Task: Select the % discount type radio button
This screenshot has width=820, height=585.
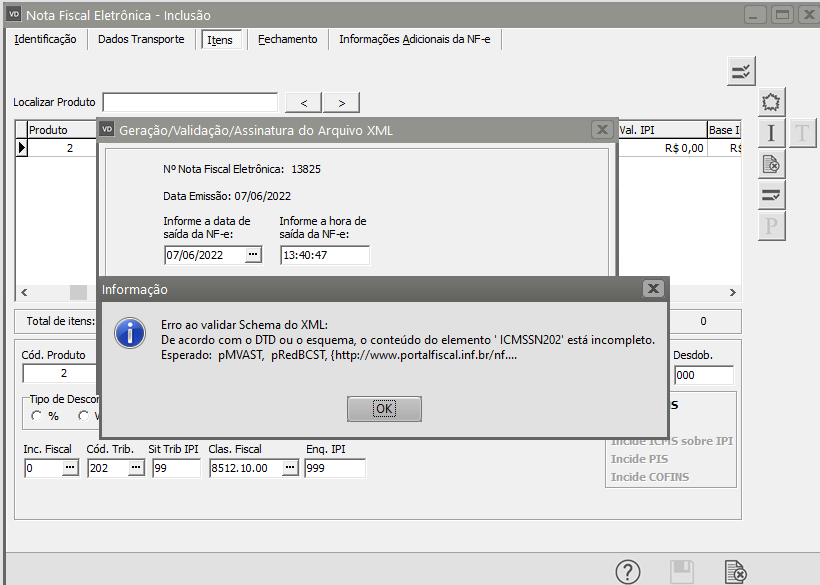Action: tap(37, 416)
